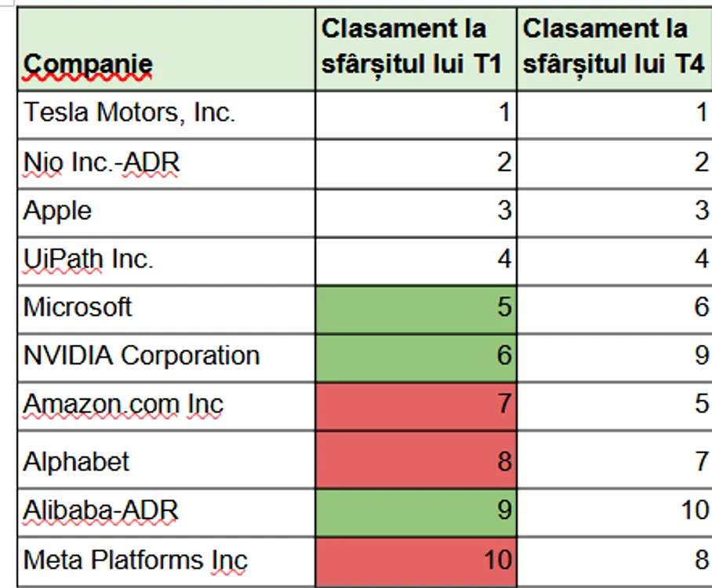Click the UiPath Inc. cell
Viewport: 712px width, 588px height.
tap(166, 261)
